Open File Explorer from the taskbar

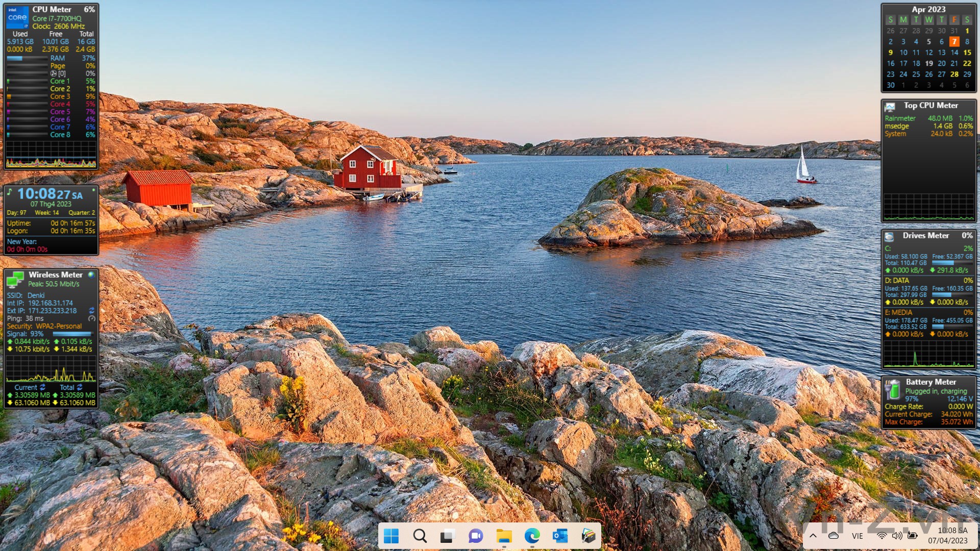coord(504,536)
